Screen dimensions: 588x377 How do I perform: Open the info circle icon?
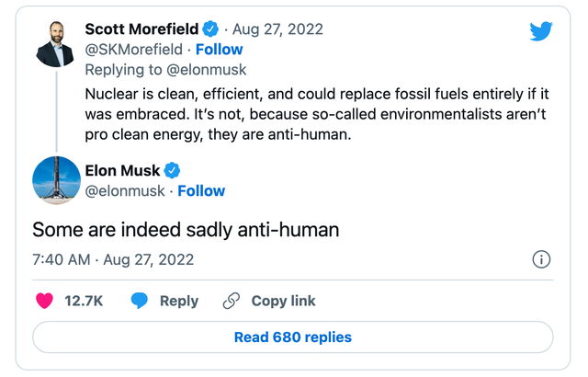pyautogui.click(x=542, y=259)
